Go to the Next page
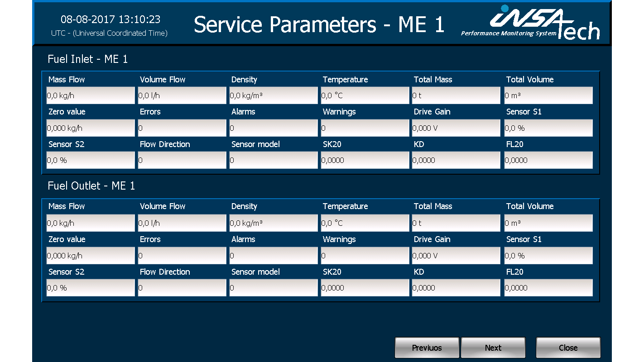644x362 pixels. pyautogui.click(x=493, y=348)
